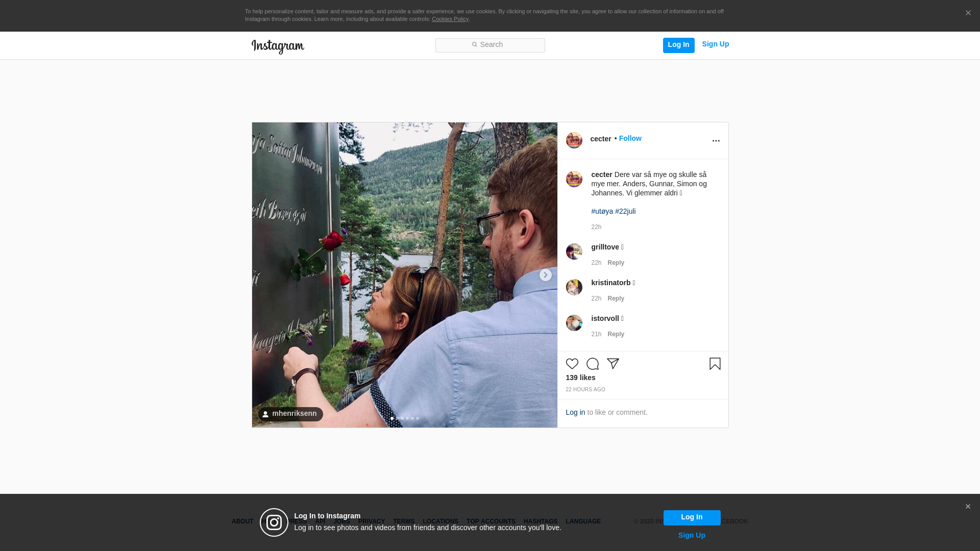
Task: Open the three-dot more options menu
Action: tap(716, 141)
